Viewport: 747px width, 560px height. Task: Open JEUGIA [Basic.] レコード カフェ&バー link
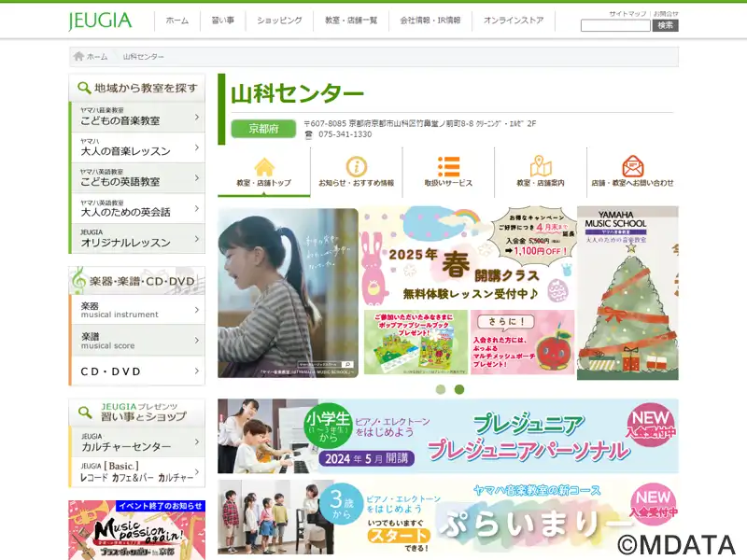point(137,472)
